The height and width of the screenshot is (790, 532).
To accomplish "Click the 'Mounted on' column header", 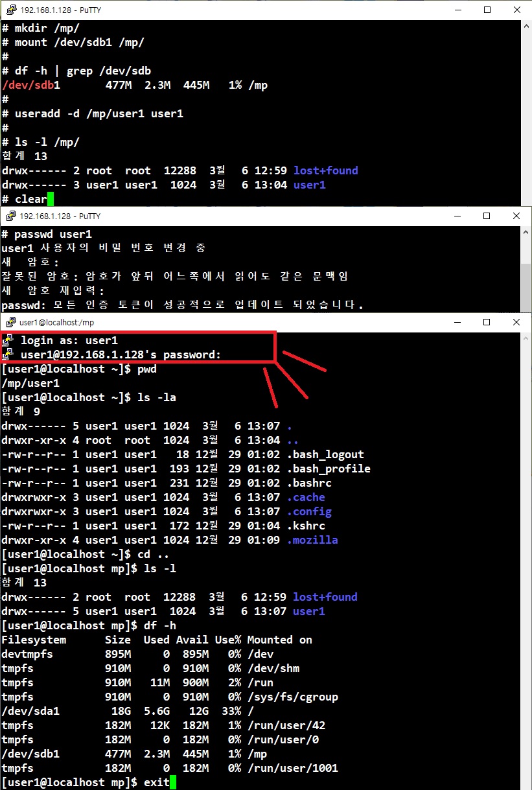I will click(280, 640).
